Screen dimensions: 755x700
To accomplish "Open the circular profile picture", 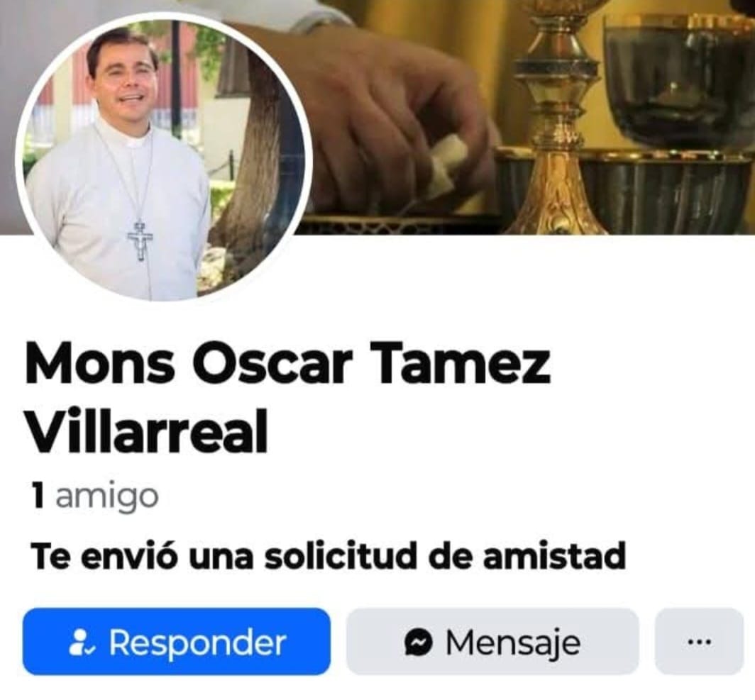I will [164, 157].
